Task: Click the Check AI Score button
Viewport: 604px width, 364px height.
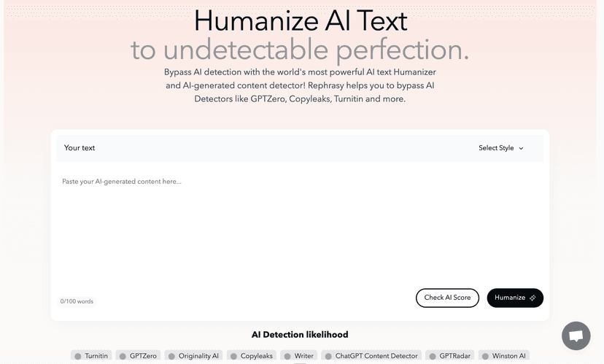Action: 447,298
